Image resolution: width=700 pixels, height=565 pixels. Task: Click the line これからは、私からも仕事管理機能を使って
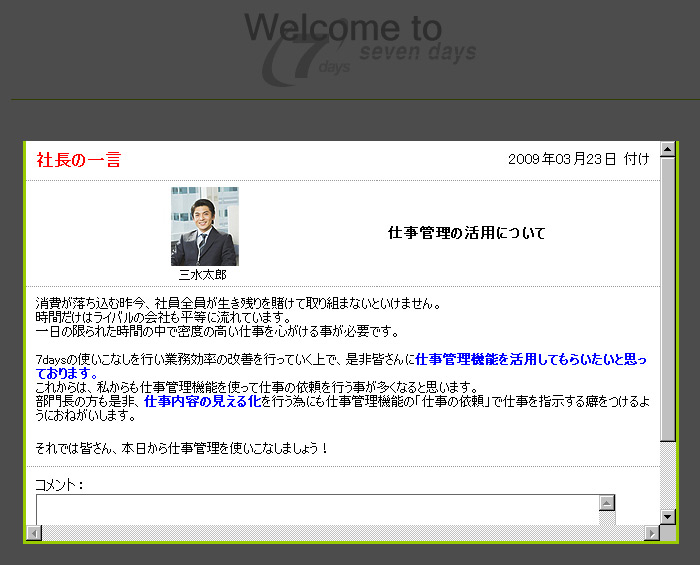coord(258,387)
